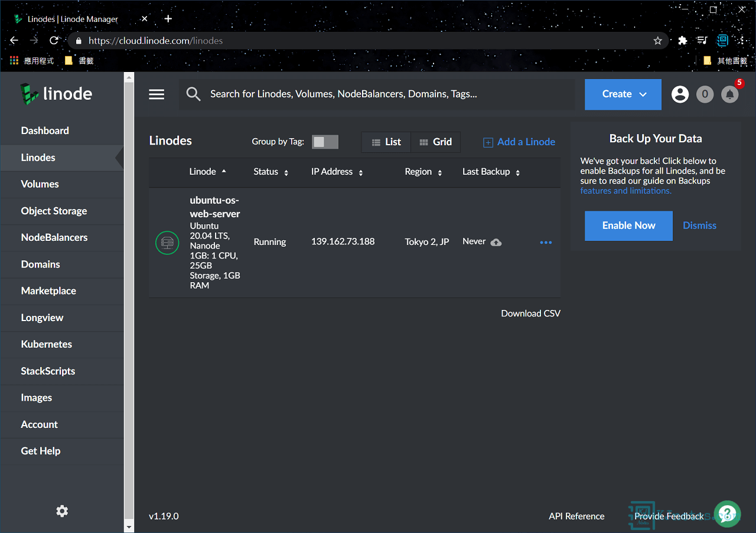
Task: Switch to Grid view
Action: pyautogui.click(x=435, y=142)
